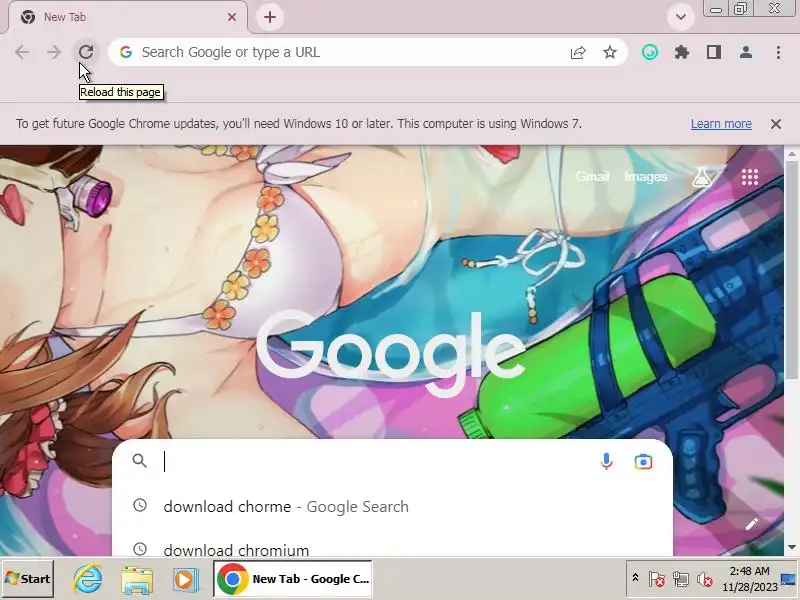
Task: Dismiss the Windows 7 update notice
Action: [x=776, y=124]
